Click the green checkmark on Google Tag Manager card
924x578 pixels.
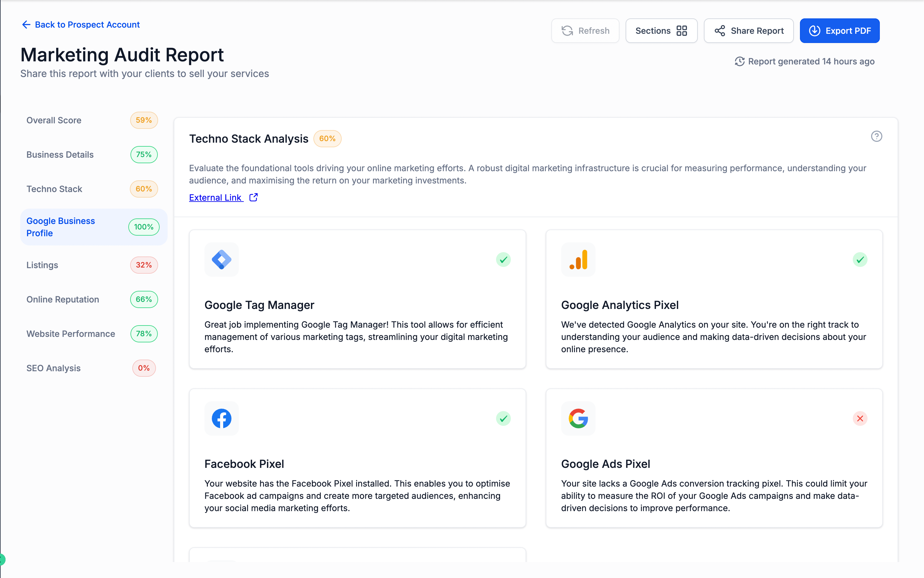[503, 260]
